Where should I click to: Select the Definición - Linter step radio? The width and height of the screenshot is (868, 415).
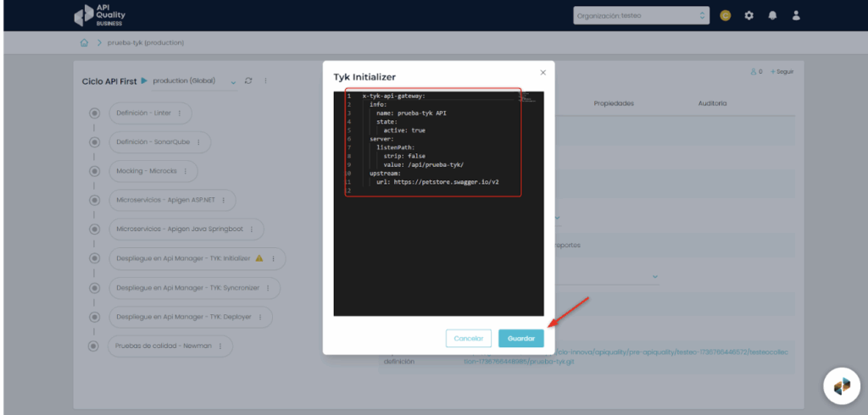[95, 113]
